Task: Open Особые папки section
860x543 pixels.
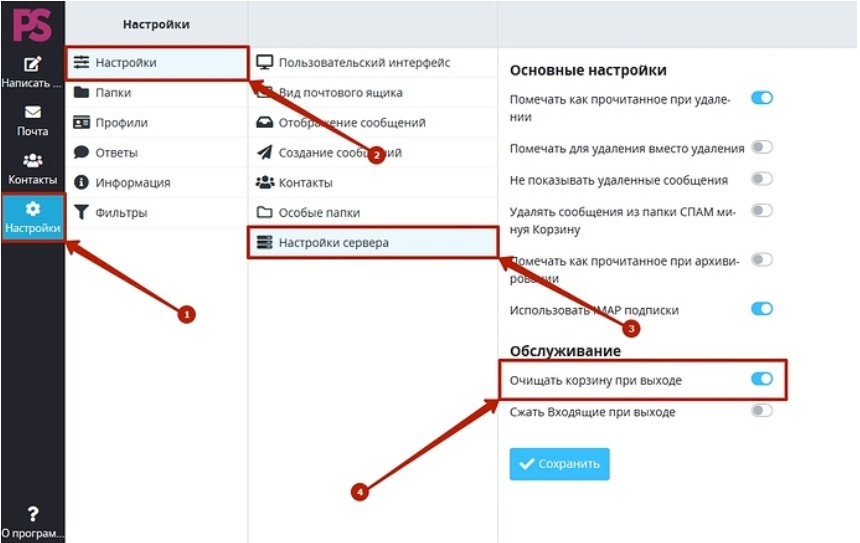Action: pos(373,212)
